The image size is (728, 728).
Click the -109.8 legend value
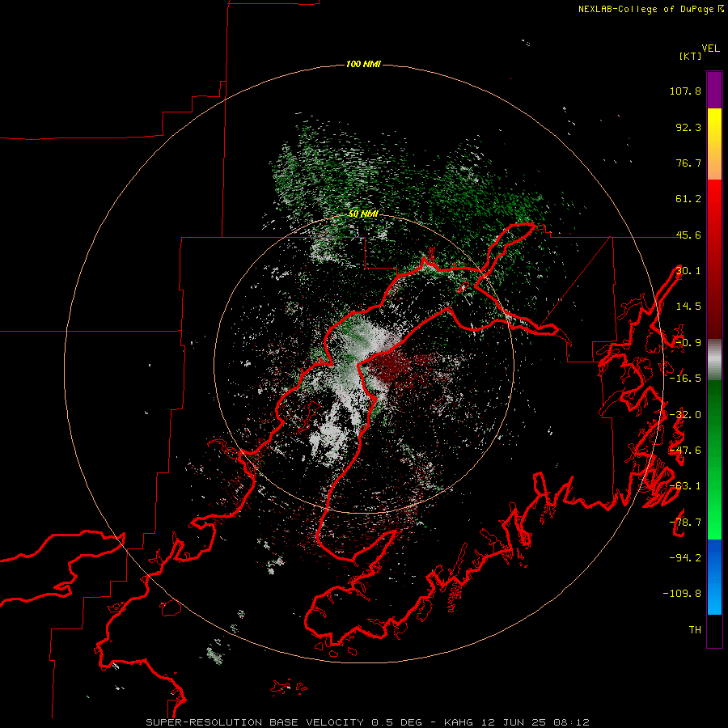tap(682, 594)
